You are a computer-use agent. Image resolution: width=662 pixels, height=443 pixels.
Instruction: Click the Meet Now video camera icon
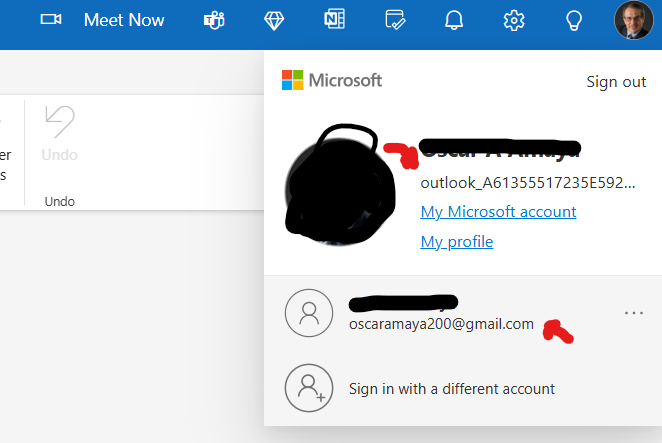tap(51, 19)
